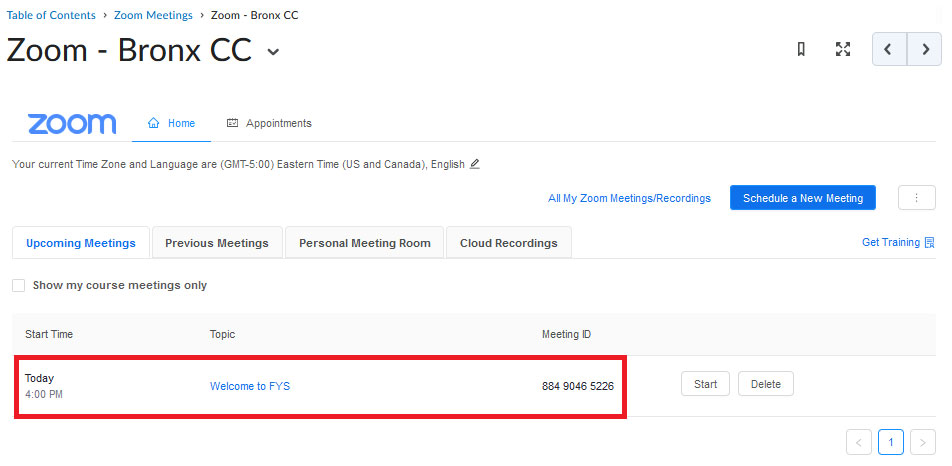The width and height of the screenshot is (952, 466).
Task: Edit time zone with pencil icon
Action: (x=475, y=164)
